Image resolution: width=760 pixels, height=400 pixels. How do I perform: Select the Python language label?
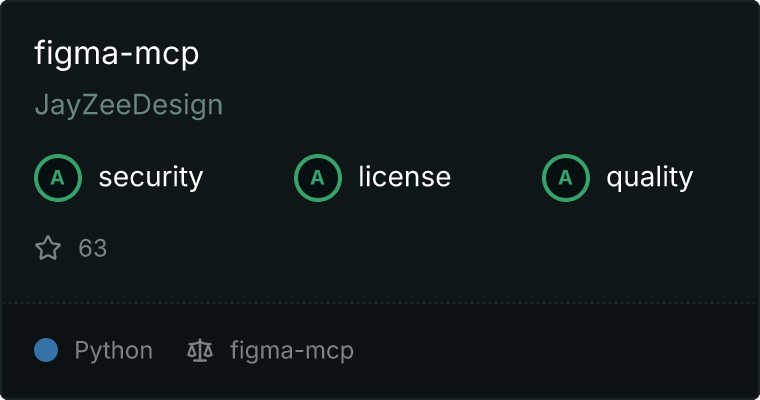113,351
